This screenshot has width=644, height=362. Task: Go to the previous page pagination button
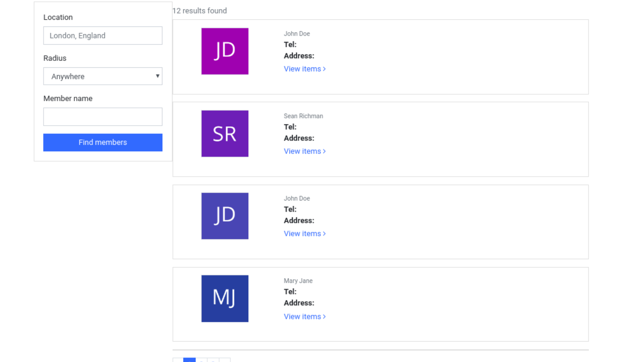[178, 360]
